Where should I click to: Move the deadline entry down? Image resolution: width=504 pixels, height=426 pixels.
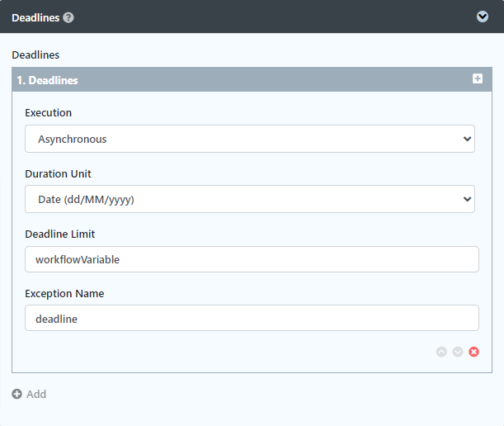click(x=458, y=352)
